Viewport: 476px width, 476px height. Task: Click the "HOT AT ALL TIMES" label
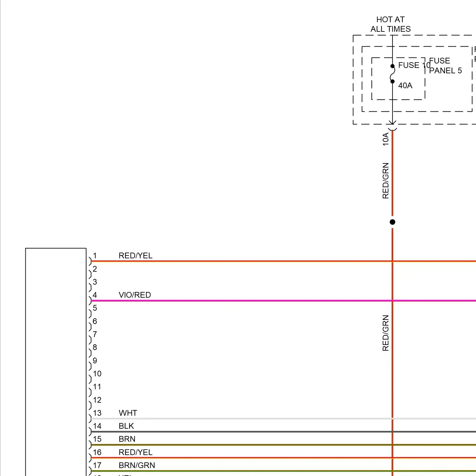[x=391, y=24]
